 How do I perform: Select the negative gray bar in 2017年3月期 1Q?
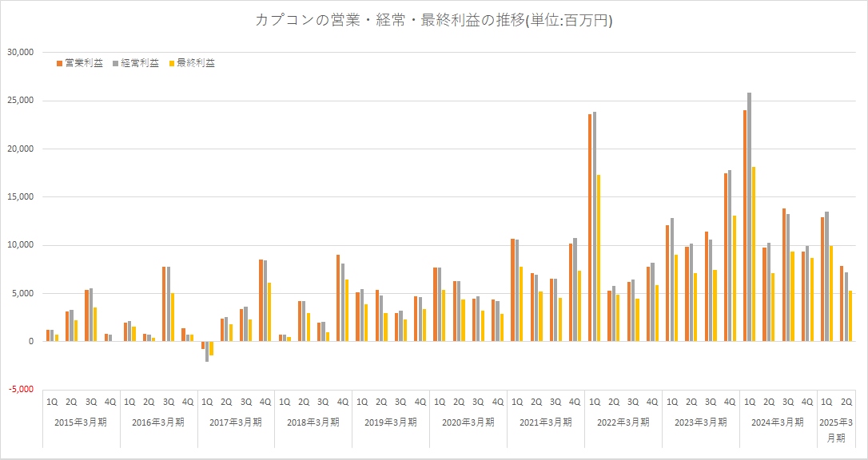pyautogui.click(x=207, y=351)
